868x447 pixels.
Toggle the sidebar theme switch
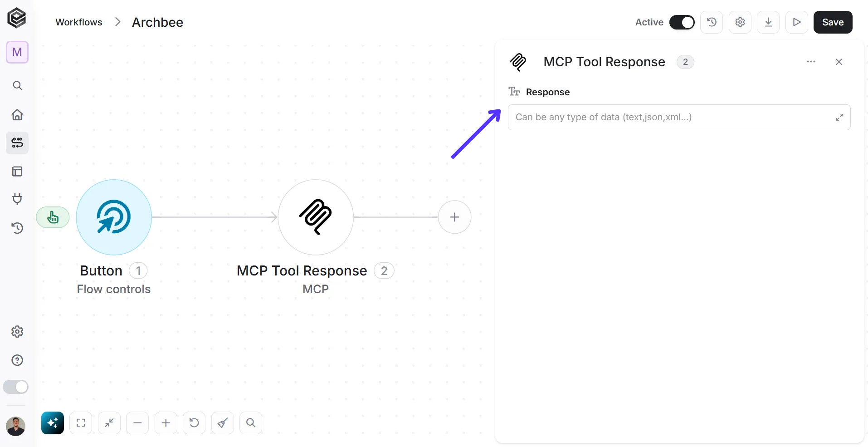[16, 387]
